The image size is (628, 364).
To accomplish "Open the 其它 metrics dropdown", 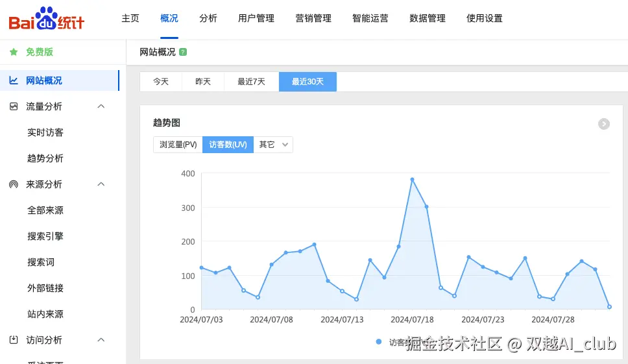I will pos(273,145).
